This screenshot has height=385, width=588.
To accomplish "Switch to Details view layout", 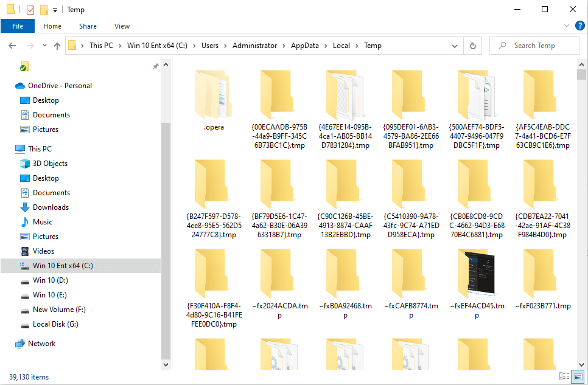I will 564,376.
